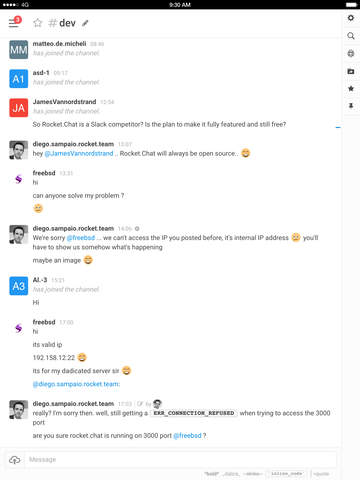Open the hamburger menu with notification badge

click(15, 22)
